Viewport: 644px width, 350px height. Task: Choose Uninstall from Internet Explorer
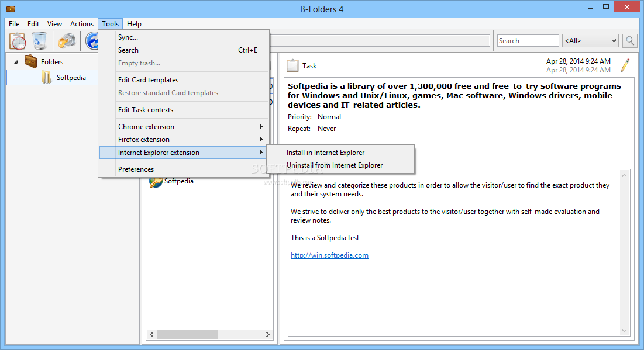[340, 165]
